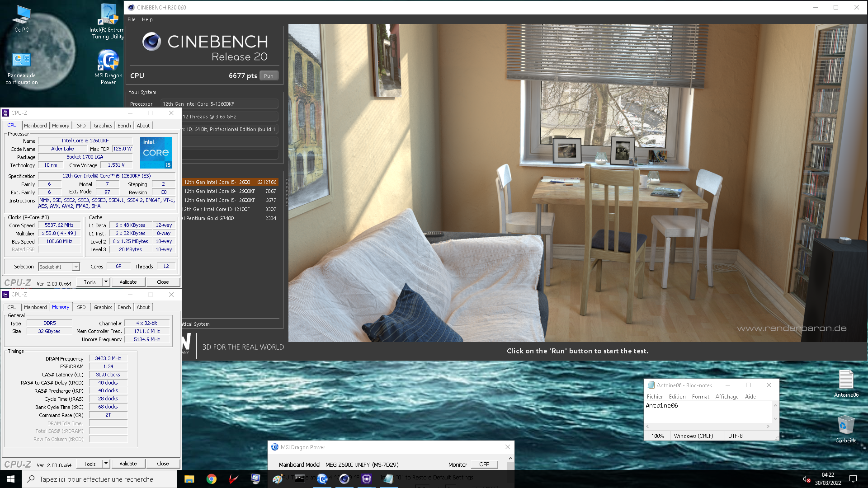Click the Windows search box
The height and width of the screenshot is (488, 868).
click(x=99, y=479)
